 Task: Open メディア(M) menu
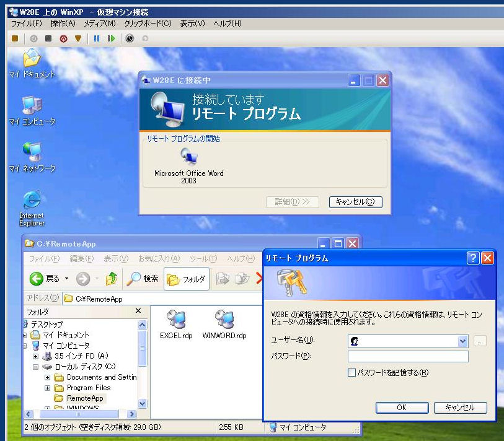coord(100,24)
